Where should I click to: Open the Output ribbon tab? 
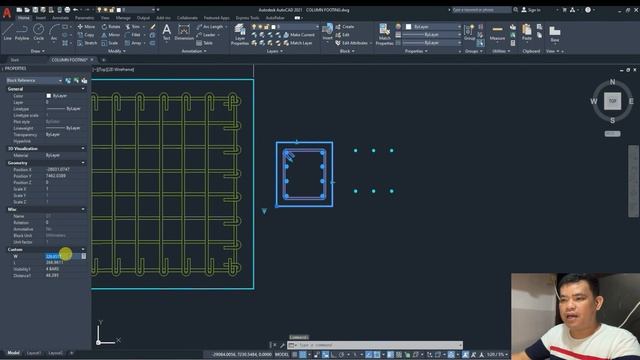pyautogui.click(x=143, y=18)
